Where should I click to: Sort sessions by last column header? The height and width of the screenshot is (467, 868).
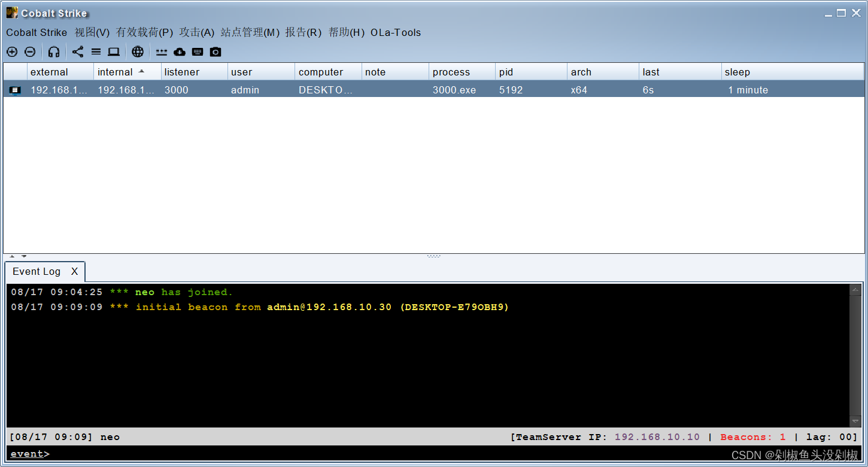click(x=681, y=72)
